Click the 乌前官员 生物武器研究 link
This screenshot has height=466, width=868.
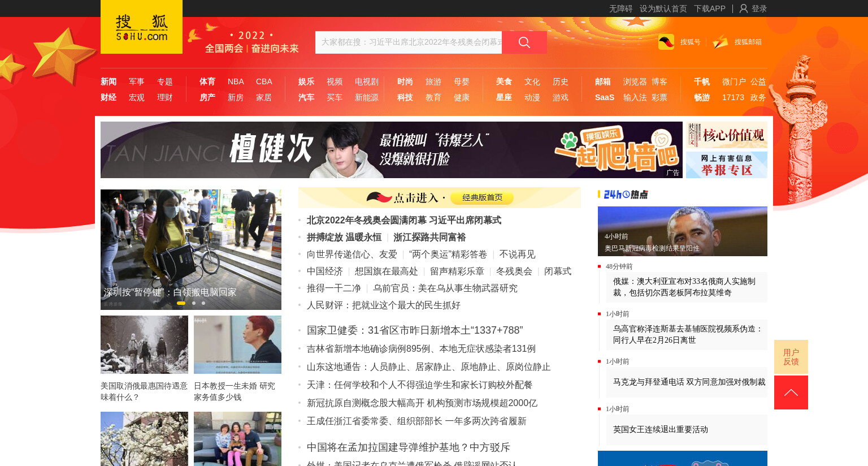pyautogui.click(x=445, y=288)
